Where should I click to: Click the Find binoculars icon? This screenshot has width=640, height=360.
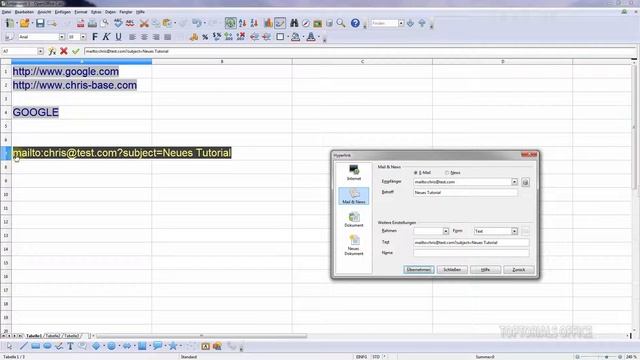[x=294, y=23]
